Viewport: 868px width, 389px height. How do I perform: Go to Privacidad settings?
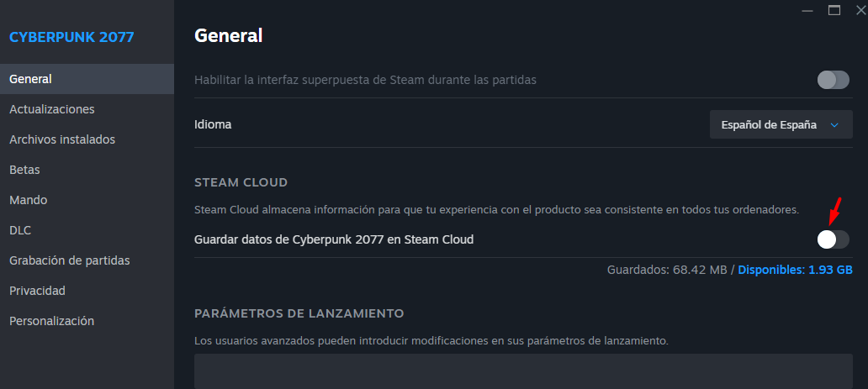tap(87, 291)
